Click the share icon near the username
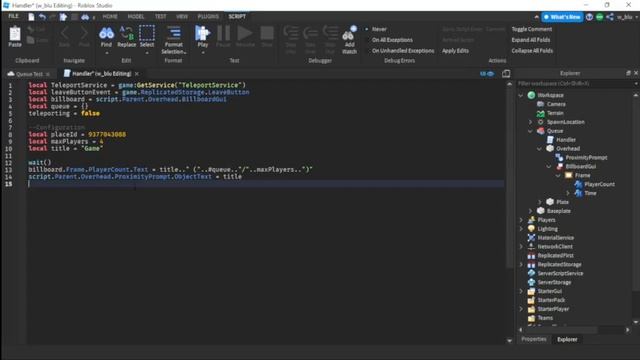 [x=610, y=17]
